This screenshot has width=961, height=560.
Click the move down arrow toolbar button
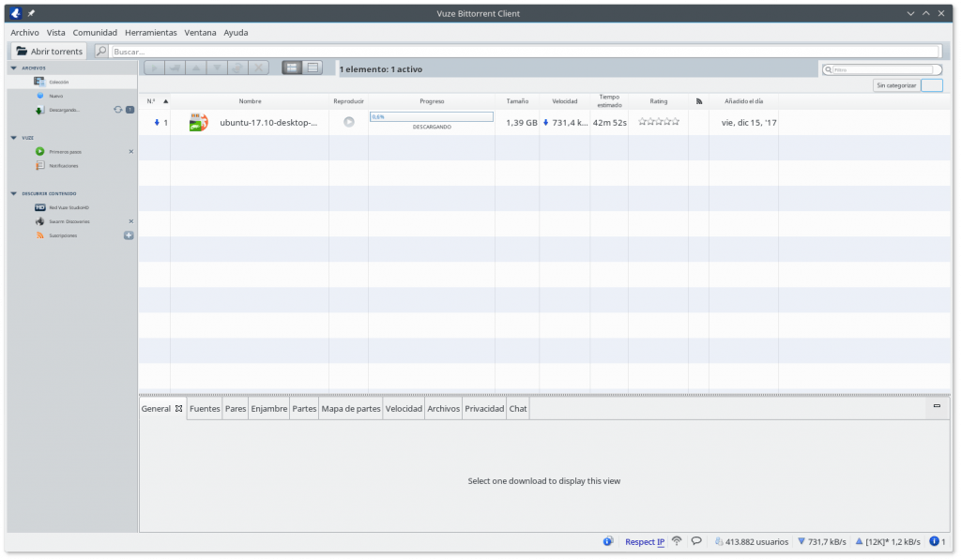click(217, 68)
